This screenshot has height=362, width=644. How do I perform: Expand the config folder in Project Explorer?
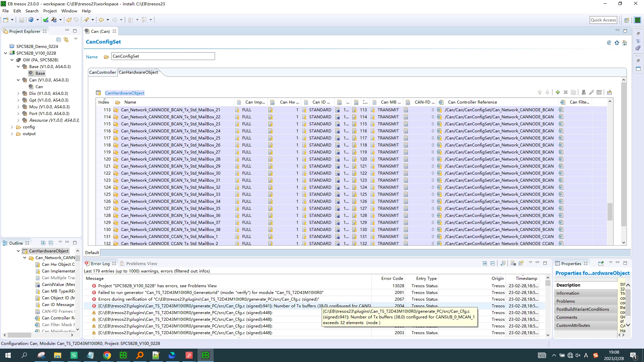click(x=12, y=127)
